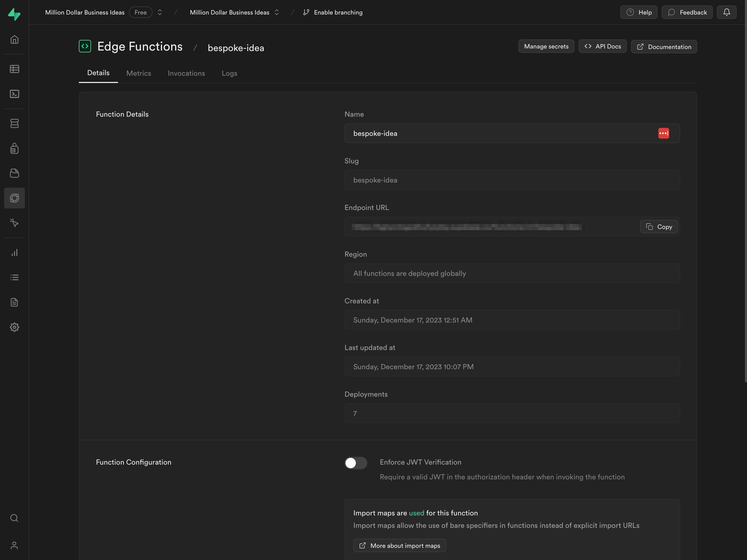Expand the project switcher chevrons
The width and height of the screenshot is (747, 560).
coord(276,12)
